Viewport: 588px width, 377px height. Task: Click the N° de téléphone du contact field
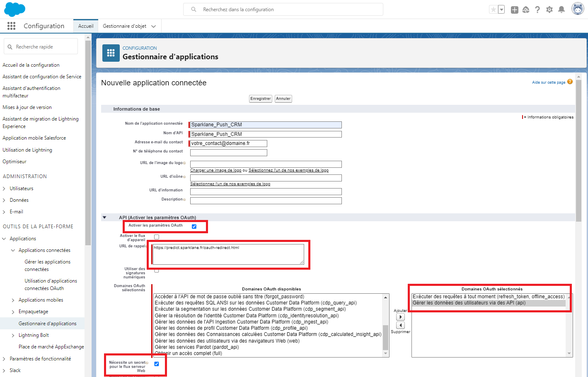[x=228, y=152]
